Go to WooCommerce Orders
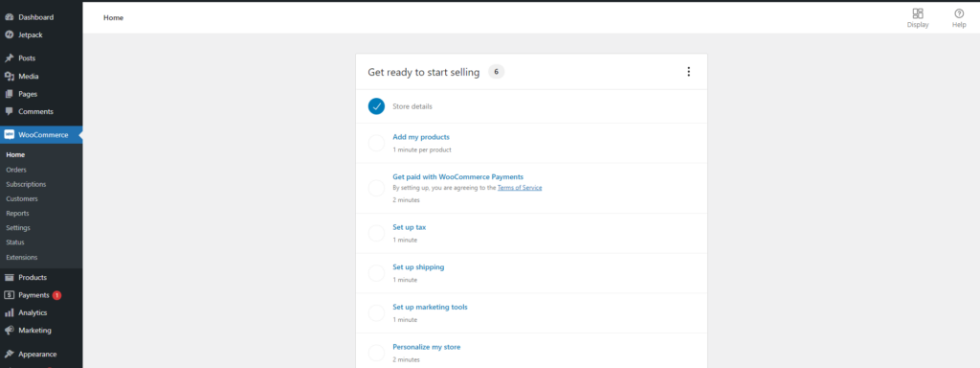Image resolution: width=980 pixels, height=368 pixels. pos(16,170)
